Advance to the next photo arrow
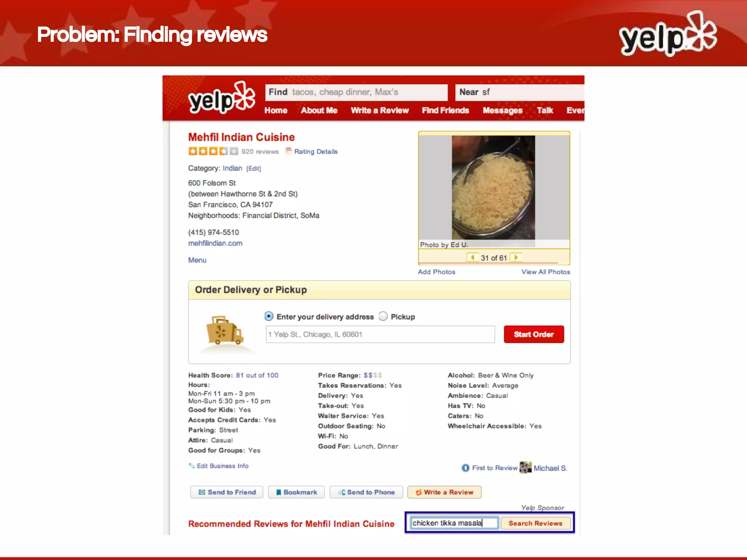This screenshot has height=560, width=747. pos(516,257)
